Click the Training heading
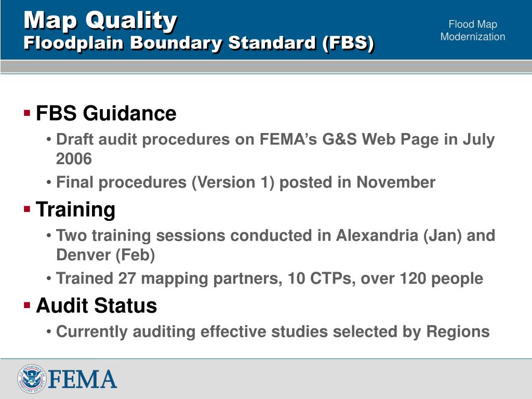 pyautogui.click(x=76, y=209)
